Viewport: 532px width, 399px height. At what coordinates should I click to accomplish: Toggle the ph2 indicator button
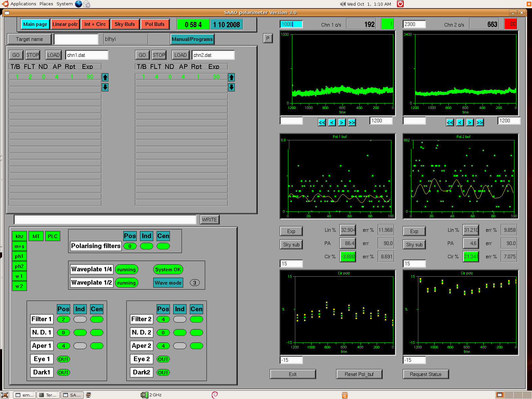coord(19,266)
